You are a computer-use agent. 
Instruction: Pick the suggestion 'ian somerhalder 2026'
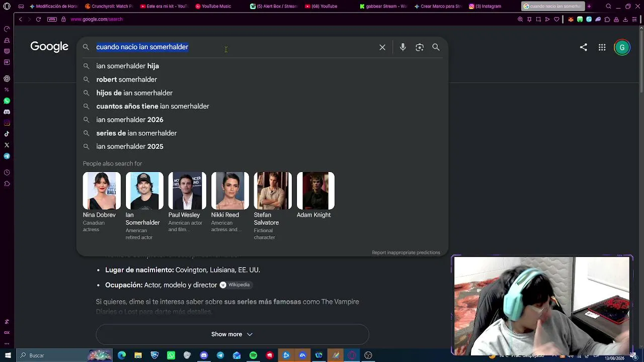(262, 120)
